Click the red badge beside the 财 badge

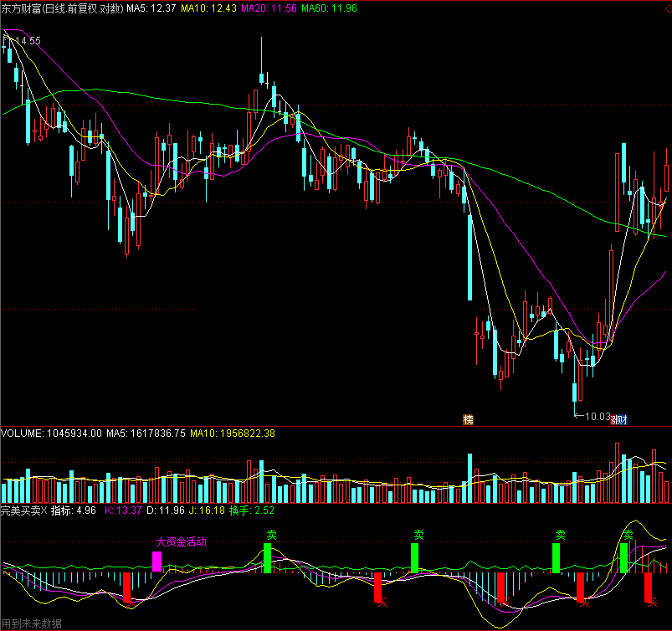[613, 419]
